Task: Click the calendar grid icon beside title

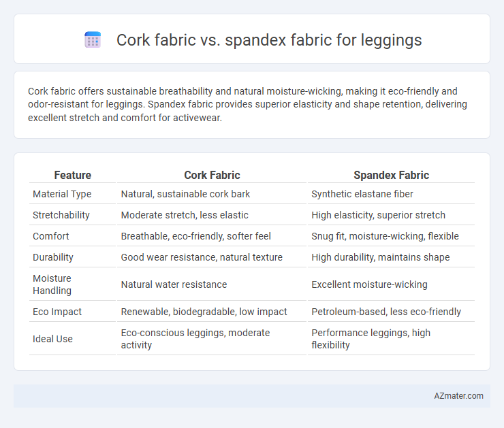Action: click(x=93, y=40)
